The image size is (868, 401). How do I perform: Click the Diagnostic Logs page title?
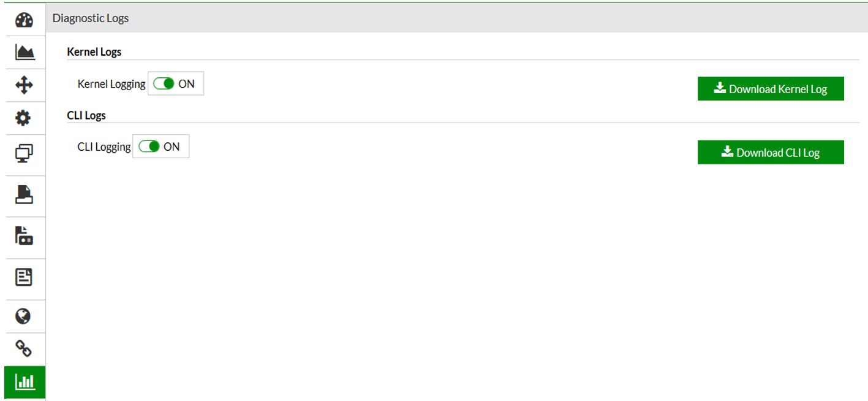91,18
